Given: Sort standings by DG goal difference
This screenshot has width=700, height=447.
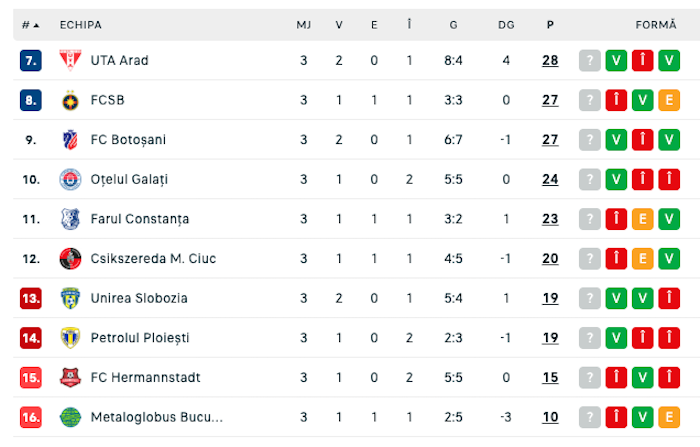Looking at the screenshot, I should pos(506,24).
